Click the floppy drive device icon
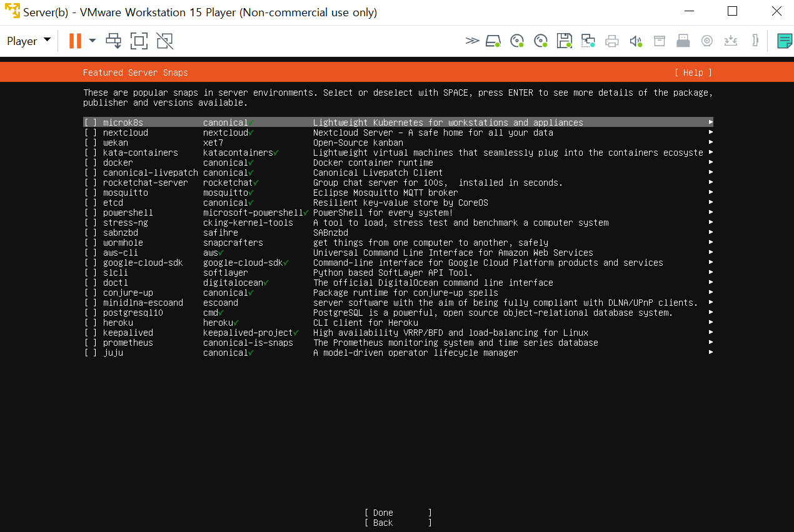 pos(565,41)
